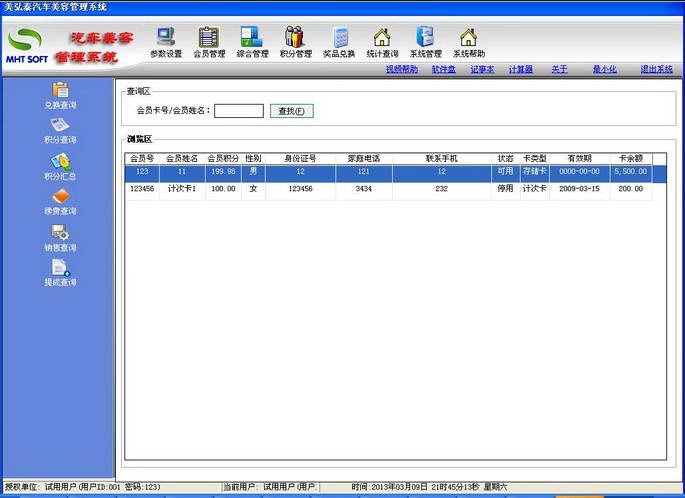The width and height of the screenshot is (685, 498).
Task: Open 销售查询 in the sidebar
Action: [x=60, y=238]
